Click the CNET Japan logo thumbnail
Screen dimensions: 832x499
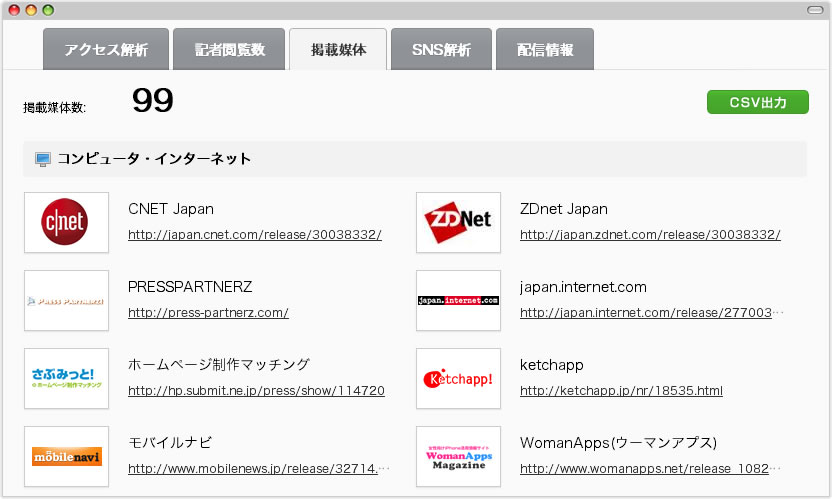click(66, 222)
